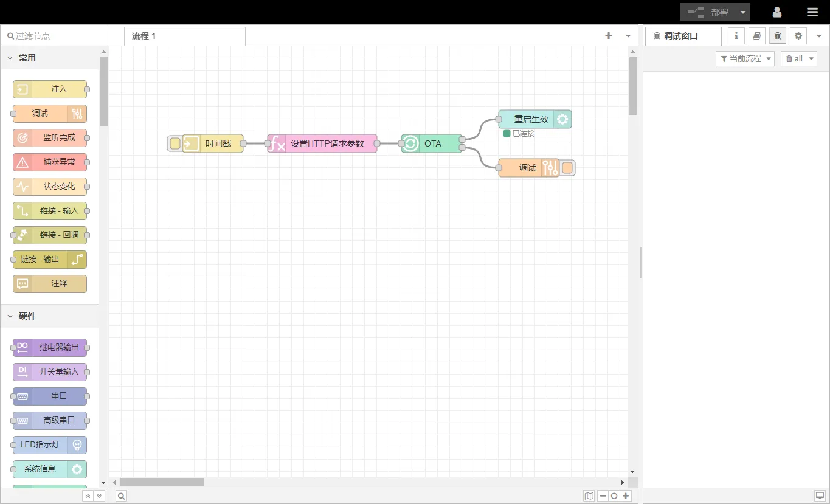Image resolution: width=830 pixels, height=504 pixels.
Task: Select the 流程 1 flow tab
Action: tap(144, 36)
